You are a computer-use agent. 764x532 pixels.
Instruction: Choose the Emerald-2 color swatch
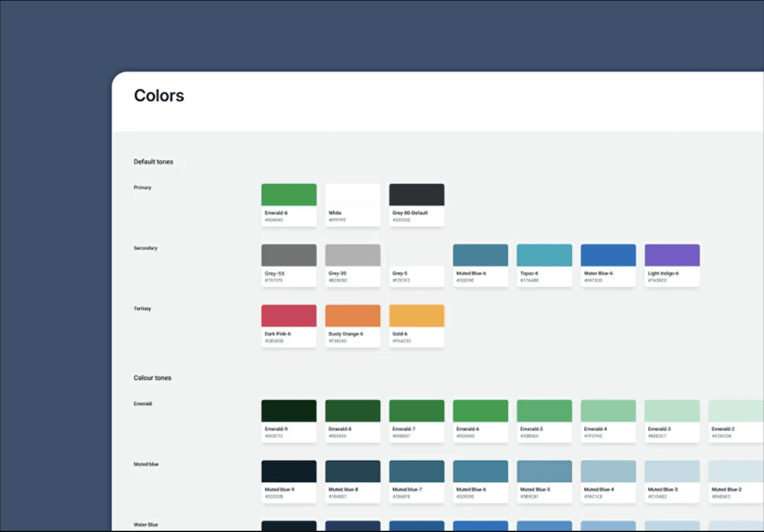point(736,421)
